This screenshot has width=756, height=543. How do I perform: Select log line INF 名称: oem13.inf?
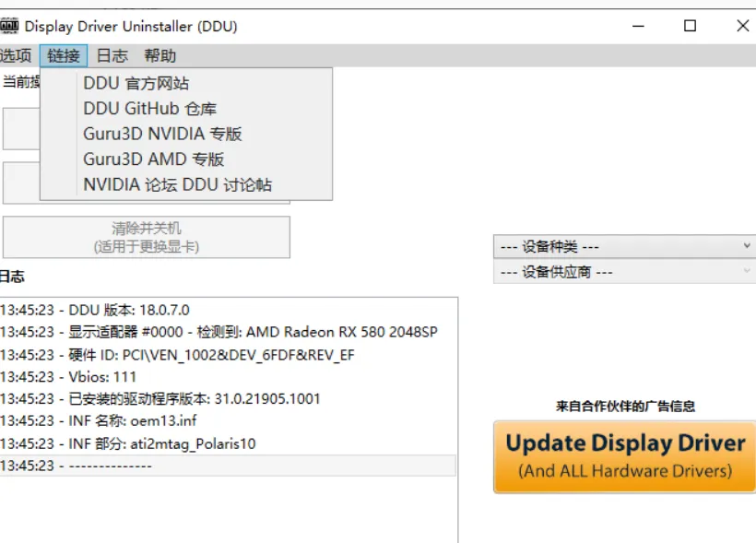[228, 421]
